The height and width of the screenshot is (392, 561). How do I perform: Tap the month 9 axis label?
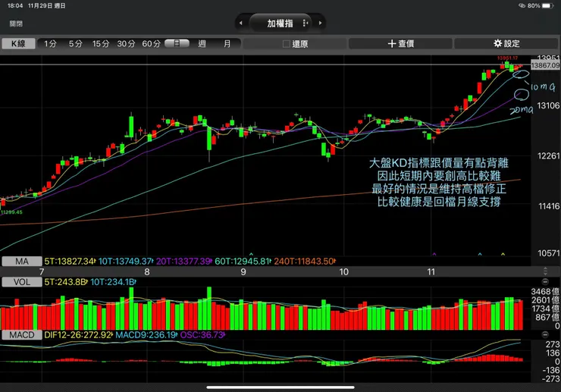tap(243, 272)
